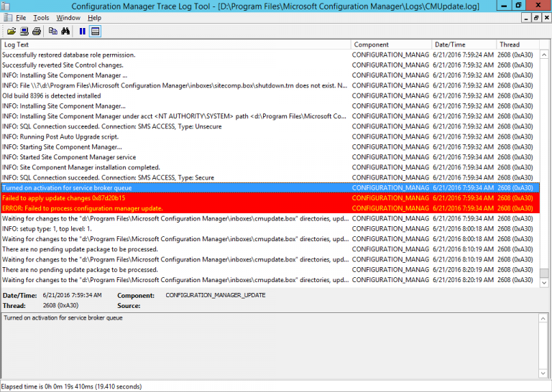The width and height of the screenshot is (552, 392).
Task: Select the 'Failed to apply update changes' row
Action: (175, 198)
